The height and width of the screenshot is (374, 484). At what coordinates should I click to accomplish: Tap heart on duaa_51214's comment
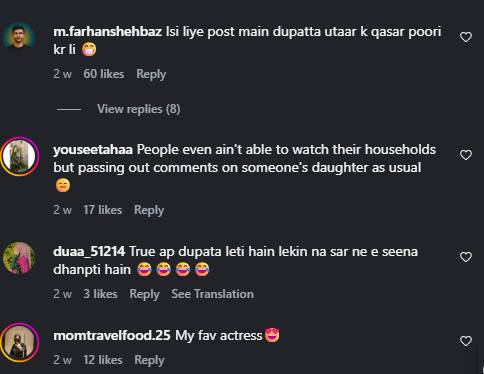[466, 257]
